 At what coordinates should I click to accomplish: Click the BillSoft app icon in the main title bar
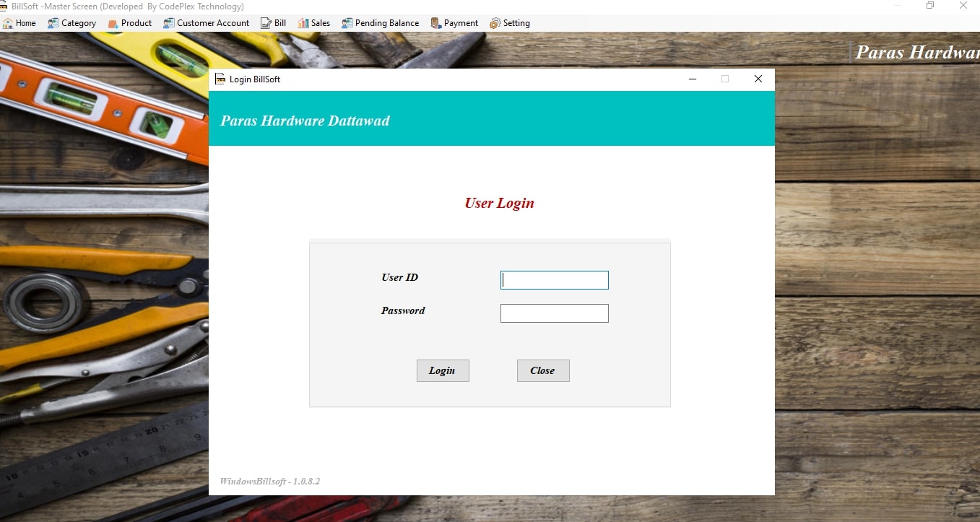click(x=4, y=6)
